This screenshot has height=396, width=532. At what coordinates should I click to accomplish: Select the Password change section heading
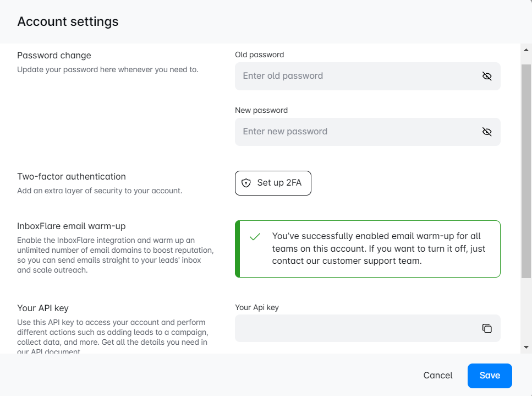click(54, 55)
